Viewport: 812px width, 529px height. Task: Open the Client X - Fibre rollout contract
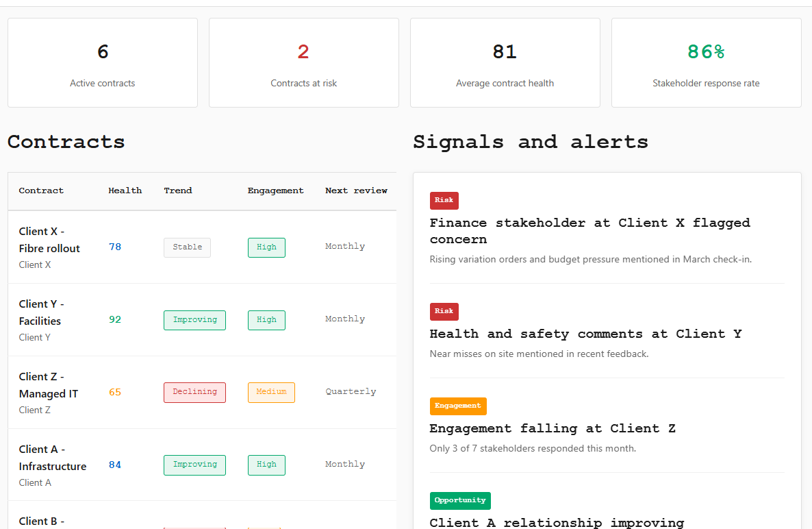coord(49,239)
